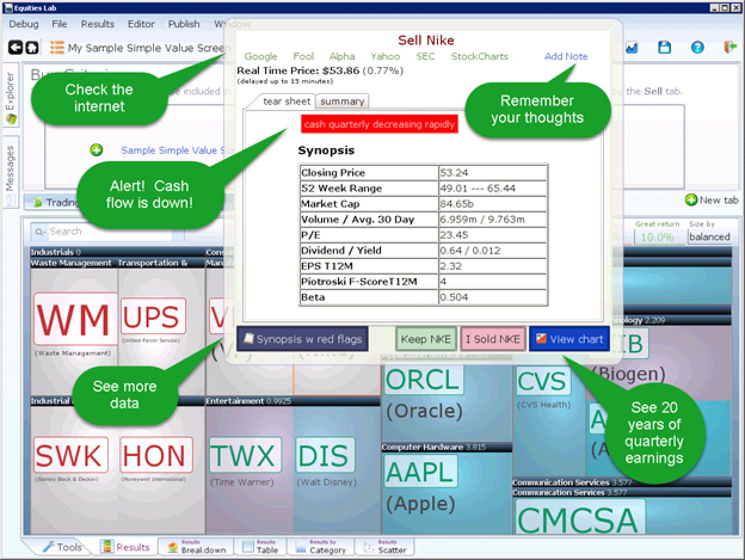Open the Google link for Nike

261,56
